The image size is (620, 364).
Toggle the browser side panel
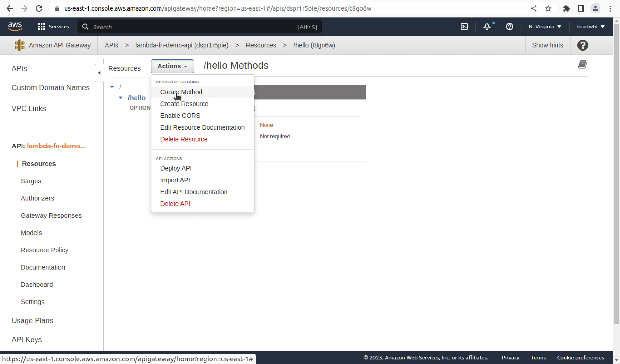point(581,8)
